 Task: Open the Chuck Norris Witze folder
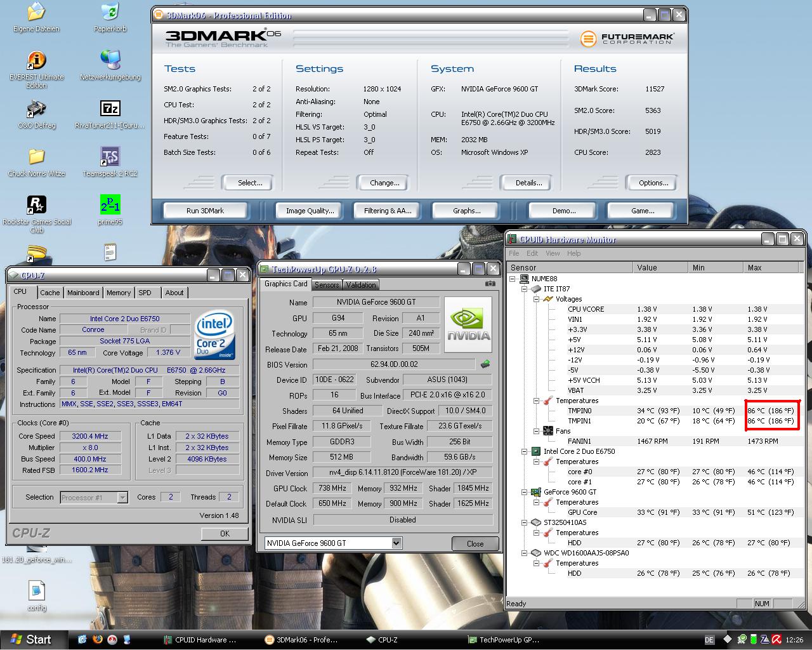(36, 162)
